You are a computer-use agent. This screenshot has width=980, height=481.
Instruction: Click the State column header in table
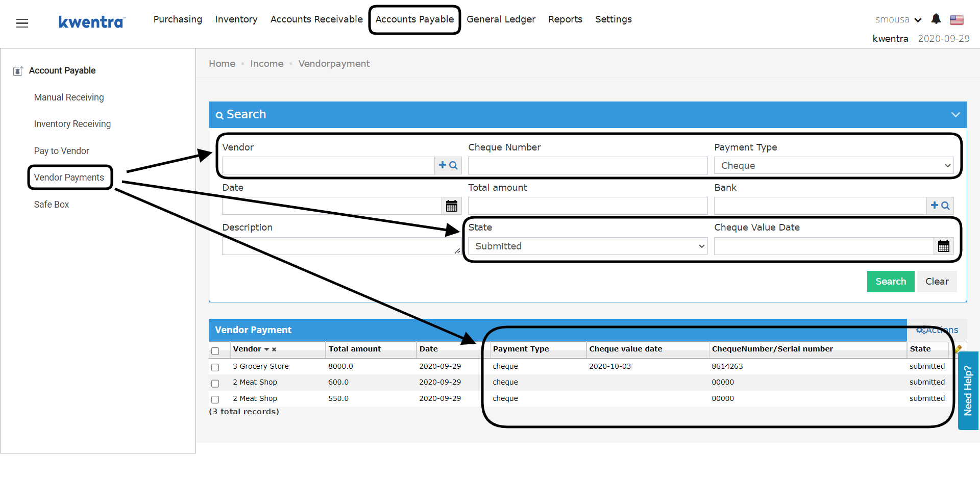pos(920,349)
